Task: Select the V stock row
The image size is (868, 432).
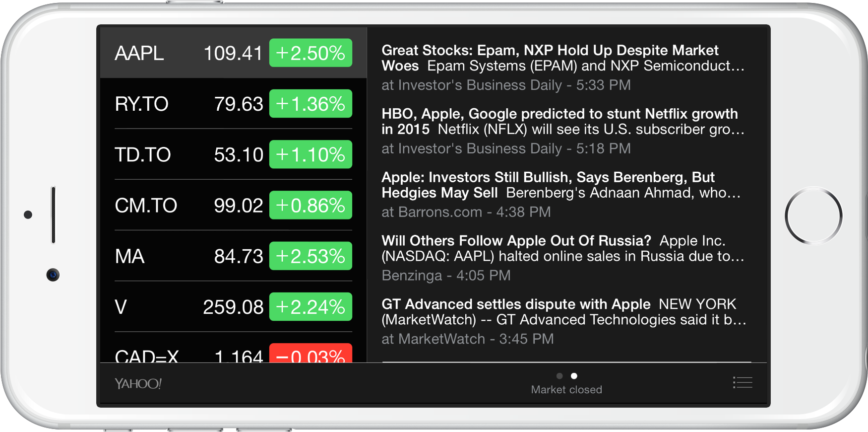Action: pos(233,307)
